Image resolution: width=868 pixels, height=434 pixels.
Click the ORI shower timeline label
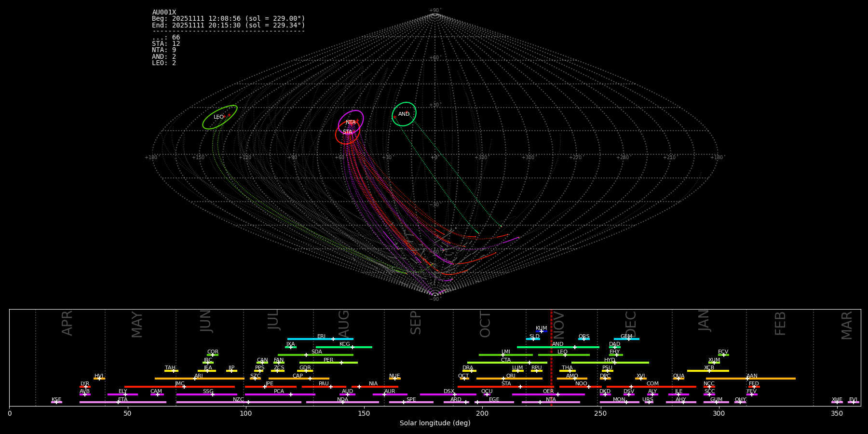pos(511,376)
